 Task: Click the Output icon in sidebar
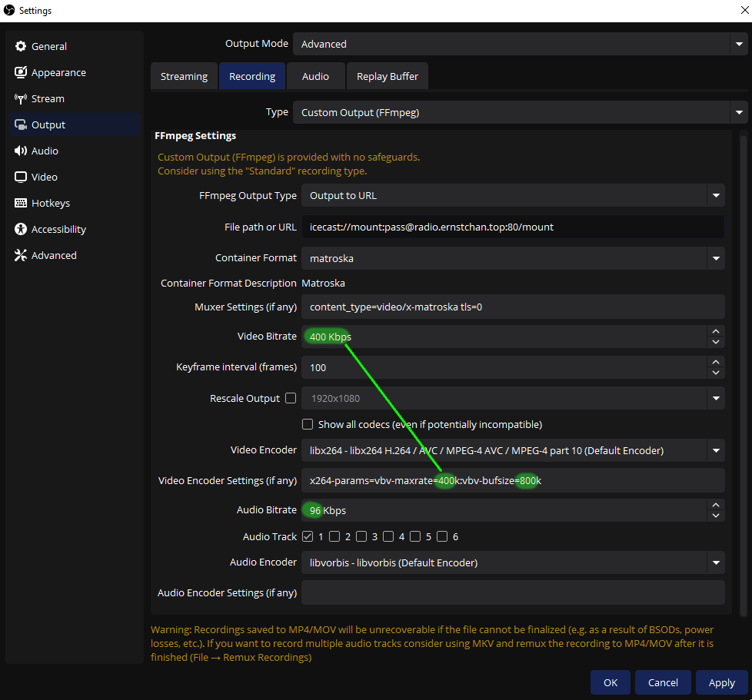(21, 124)
